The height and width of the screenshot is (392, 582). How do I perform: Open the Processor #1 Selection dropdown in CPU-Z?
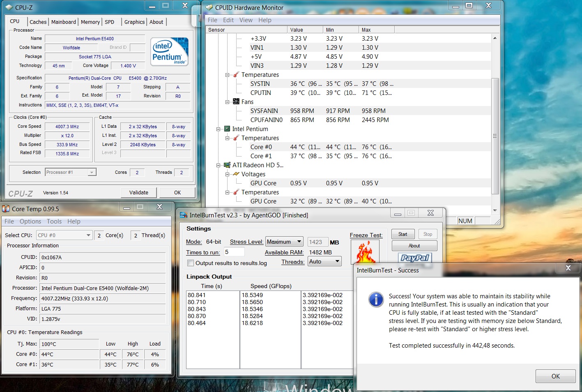coord(71,172)
